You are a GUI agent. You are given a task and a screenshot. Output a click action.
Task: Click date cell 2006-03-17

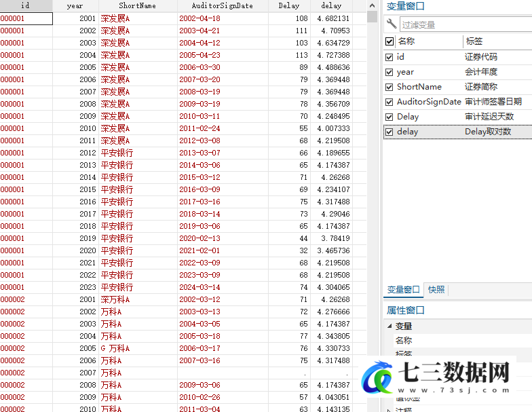(199, 349)
